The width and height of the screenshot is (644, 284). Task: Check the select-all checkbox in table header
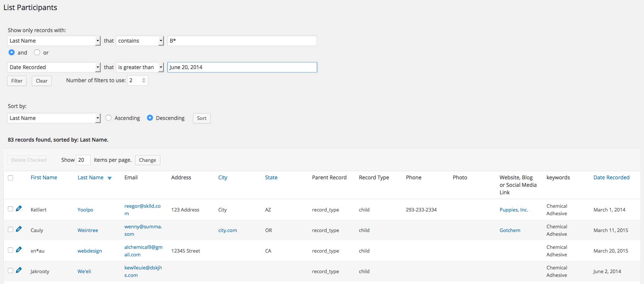click(10, 178)
